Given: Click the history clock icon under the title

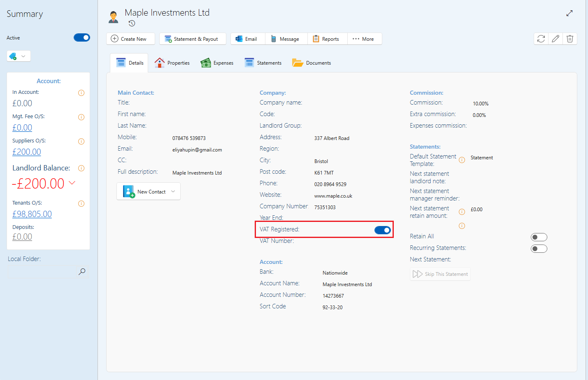Looking at the screenshot, I should pyautogui.click(x=132, y=23).
